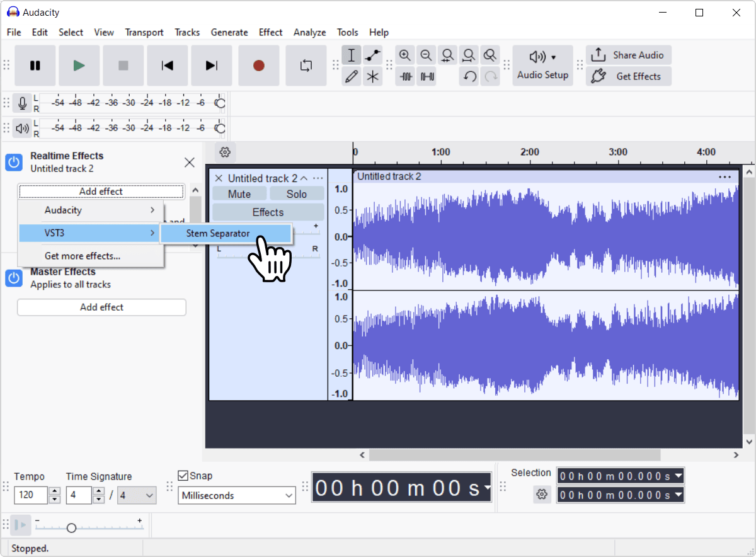The image size is (756, 557).
Task: Open selection settings gear icon
Action: point(542,495)
